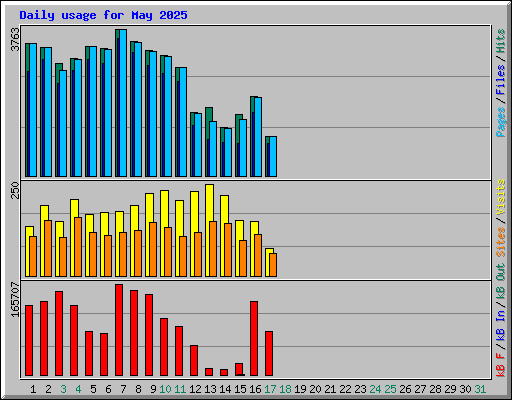
Task: Click the "Pages" legend label
Action: 500,122
